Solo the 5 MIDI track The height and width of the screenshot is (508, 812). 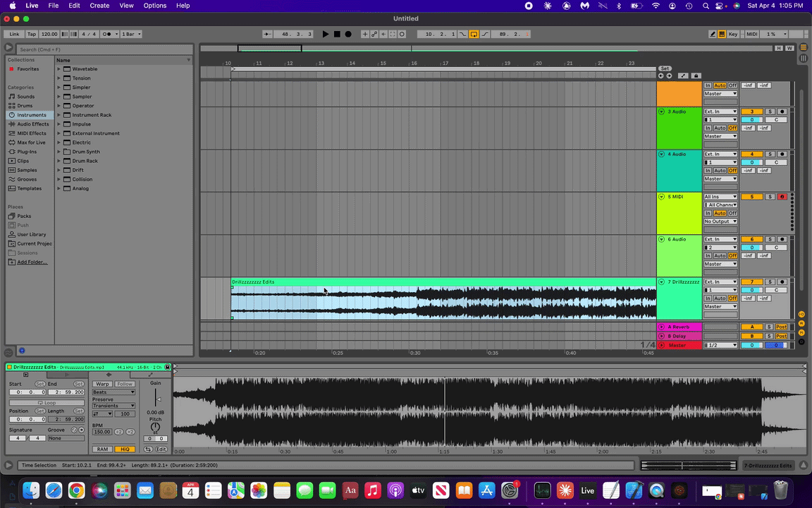[770, 197]
